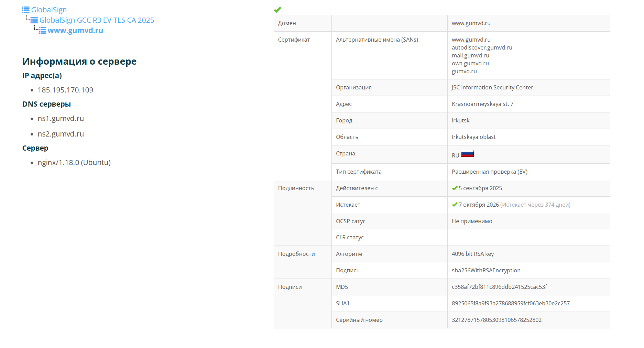Click the nginx/1.18.0 (Ubuntu) server entry
The image size is (644, 348).
(74, 163)
